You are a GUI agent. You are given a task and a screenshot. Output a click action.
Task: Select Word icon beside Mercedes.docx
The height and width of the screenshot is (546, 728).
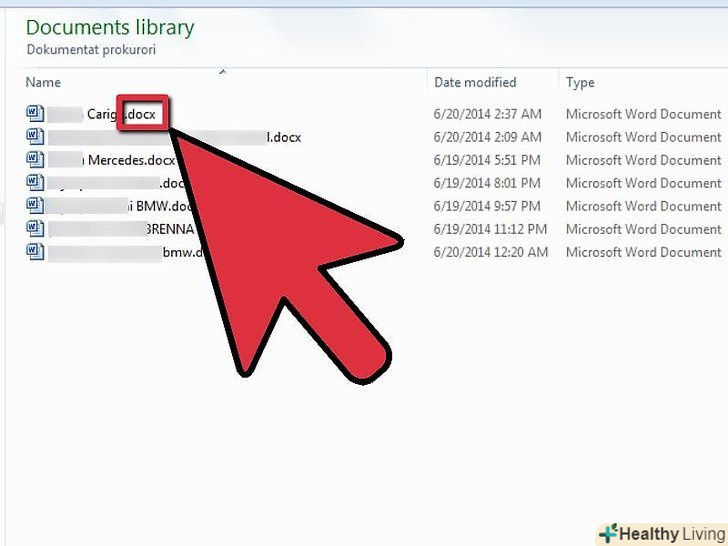click(35, 160)
